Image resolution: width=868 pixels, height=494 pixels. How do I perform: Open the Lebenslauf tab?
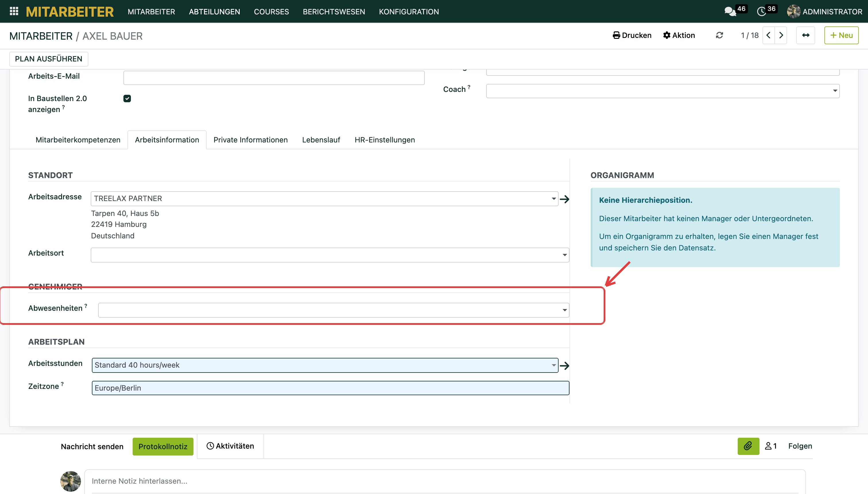coord(321,140)
